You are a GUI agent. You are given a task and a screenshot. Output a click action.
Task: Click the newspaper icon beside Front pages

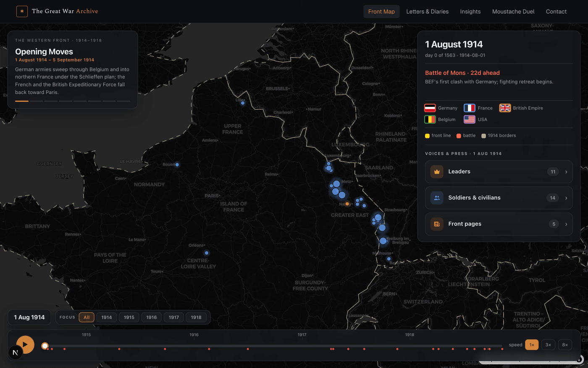(437, 224)
